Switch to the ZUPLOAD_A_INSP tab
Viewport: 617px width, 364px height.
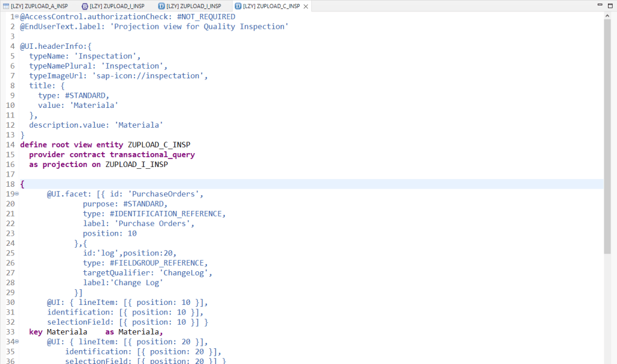(x=37, y=6)
